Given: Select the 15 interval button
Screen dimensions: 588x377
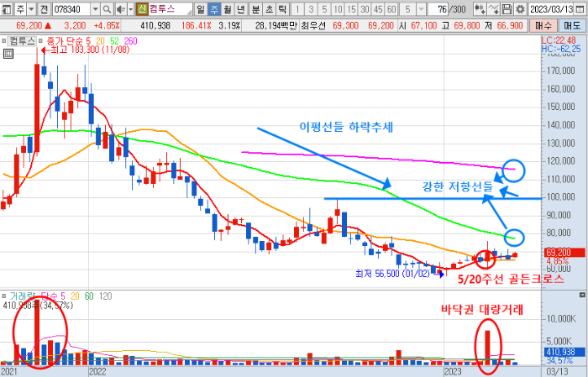Looking at the screenshot, I should [352, 9].
